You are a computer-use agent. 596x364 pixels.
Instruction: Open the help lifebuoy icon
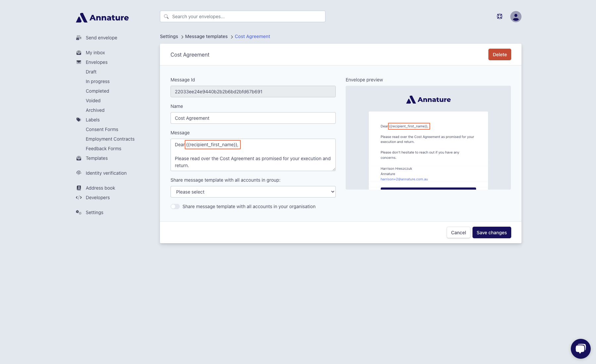pos(499,16)
